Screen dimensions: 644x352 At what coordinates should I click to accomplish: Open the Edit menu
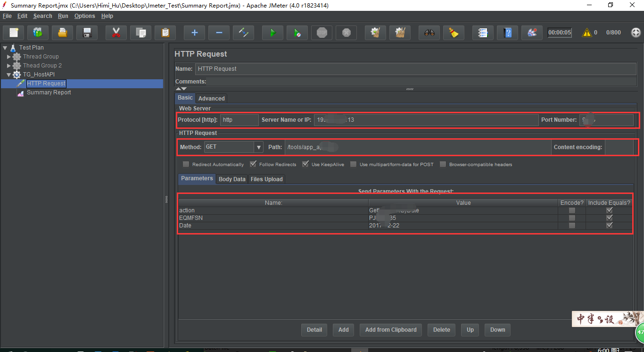click(x=23, y=16)
